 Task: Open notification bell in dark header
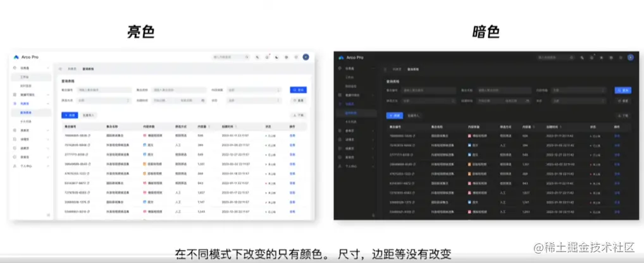pos(592,58)
